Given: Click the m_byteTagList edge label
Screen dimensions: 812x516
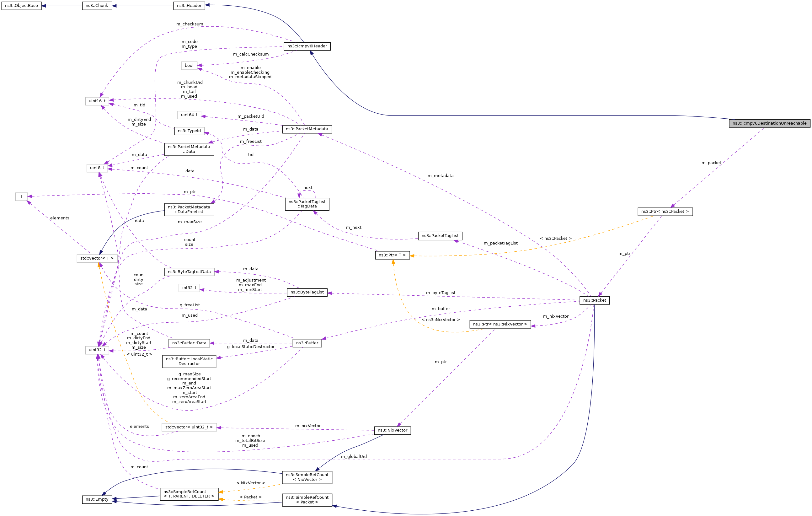Looking at the screenshot, I should tap(441, 293).
